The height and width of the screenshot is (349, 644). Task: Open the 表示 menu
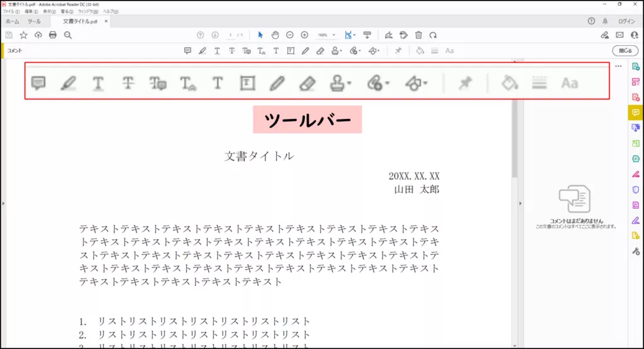(x=49, y=11)
